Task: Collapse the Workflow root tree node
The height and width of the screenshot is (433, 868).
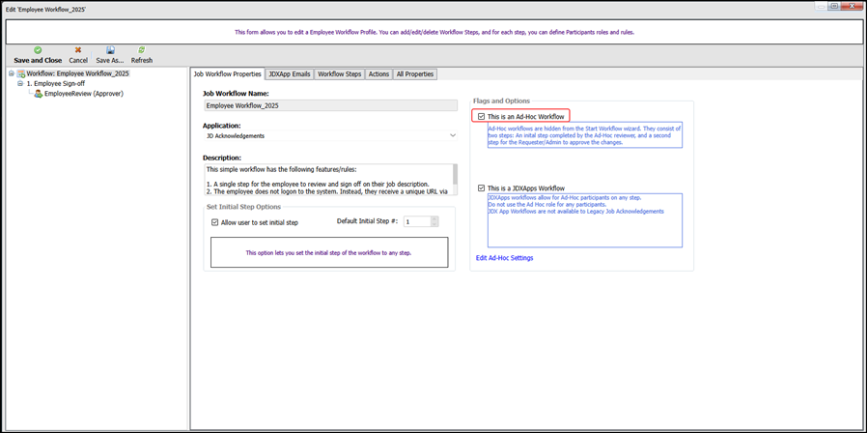Action: (12, 73)
